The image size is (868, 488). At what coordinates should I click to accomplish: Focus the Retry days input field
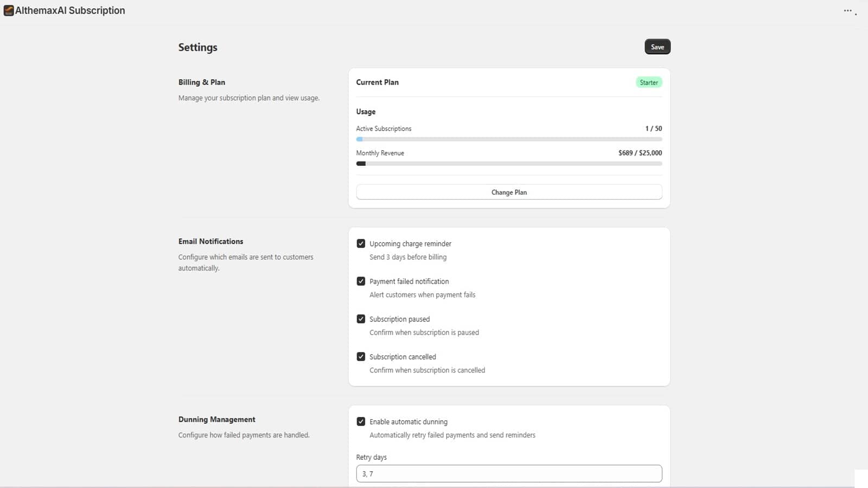click(x=508, y=473)
